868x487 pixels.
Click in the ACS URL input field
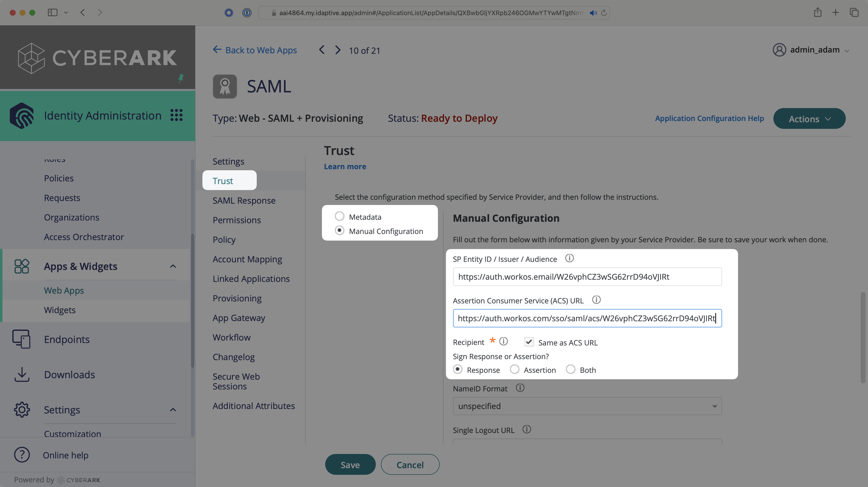click(587, 318)
